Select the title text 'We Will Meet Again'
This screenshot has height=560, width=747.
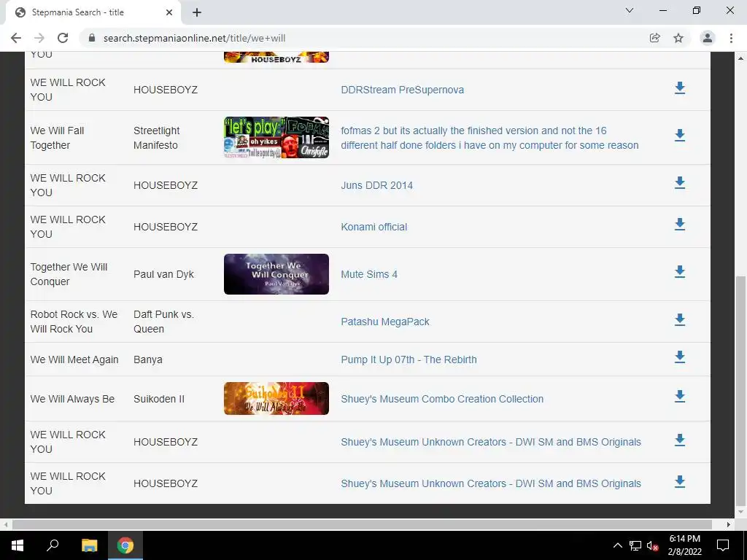click(x=74, y=359)
